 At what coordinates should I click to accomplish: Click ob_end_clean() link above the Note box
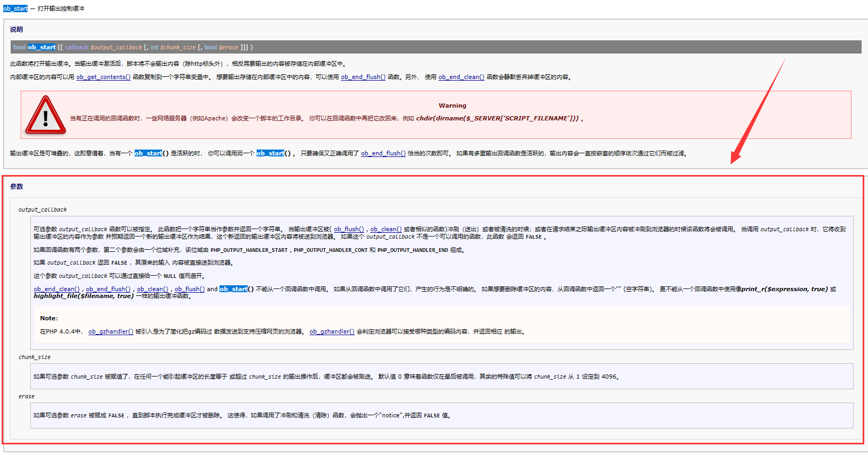click(x=57, y=289)
